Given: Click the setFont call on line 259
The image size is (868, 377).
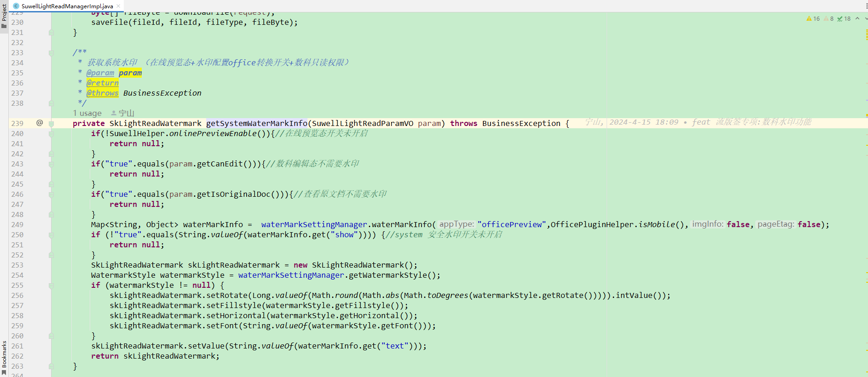Looking at the screenshot, I should 222,326.
